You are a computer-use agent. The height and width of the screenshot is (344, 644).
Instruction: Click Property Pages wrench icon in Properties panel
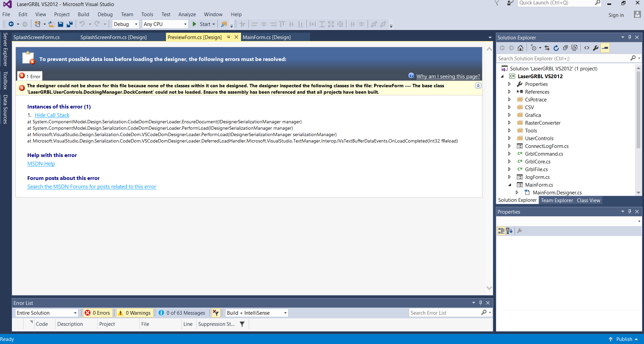519,231
